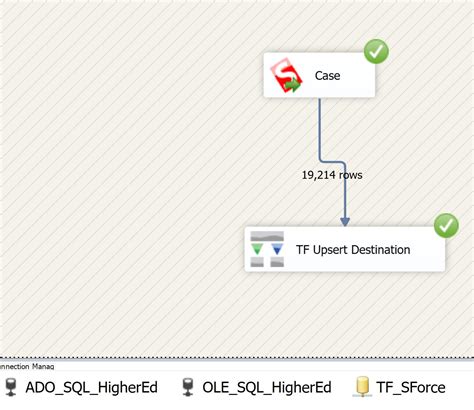
Task: Click the TF Upsert Destination component icon
Action: coord(267,249)
